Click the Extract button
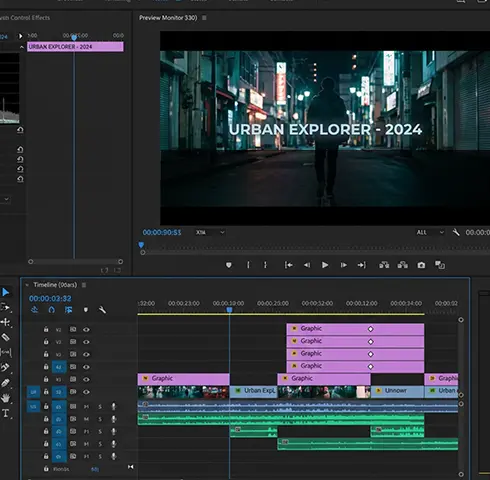This screenshot has width=490, height=480. pos(403,265)
